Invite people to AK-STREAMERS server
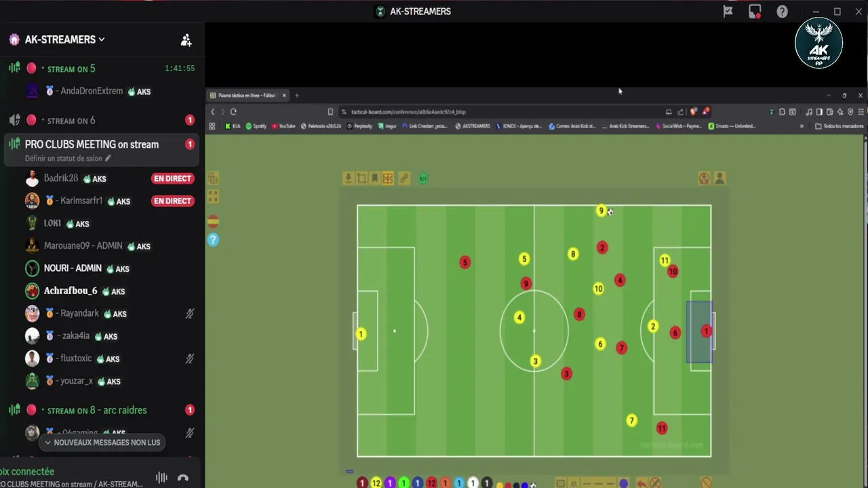Viewport: 868px width, 488px height. click(x=186, y=40)
